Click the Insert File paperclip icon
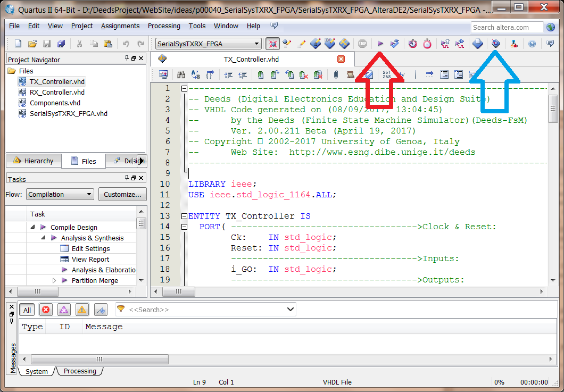 tap(336, 74)
